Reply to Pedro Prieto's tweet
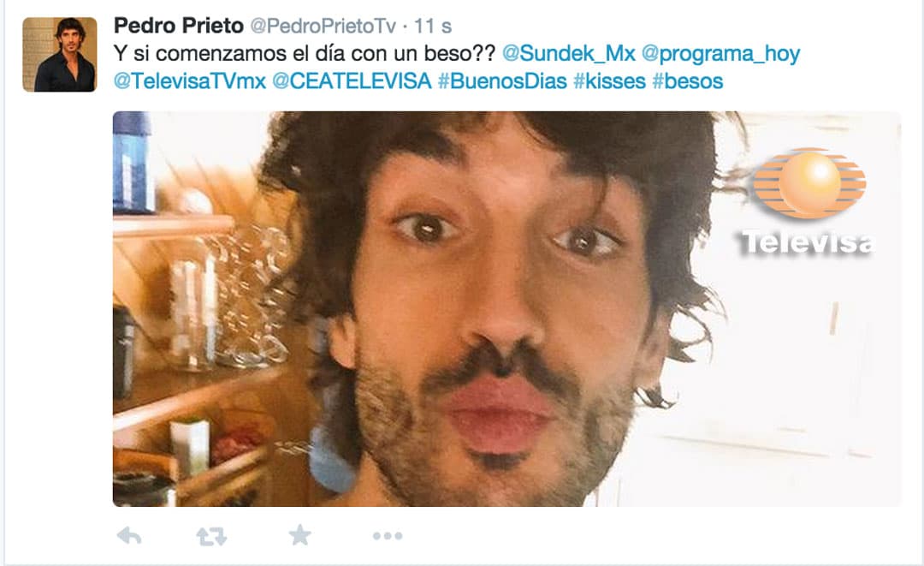 (x=129, y=536)
